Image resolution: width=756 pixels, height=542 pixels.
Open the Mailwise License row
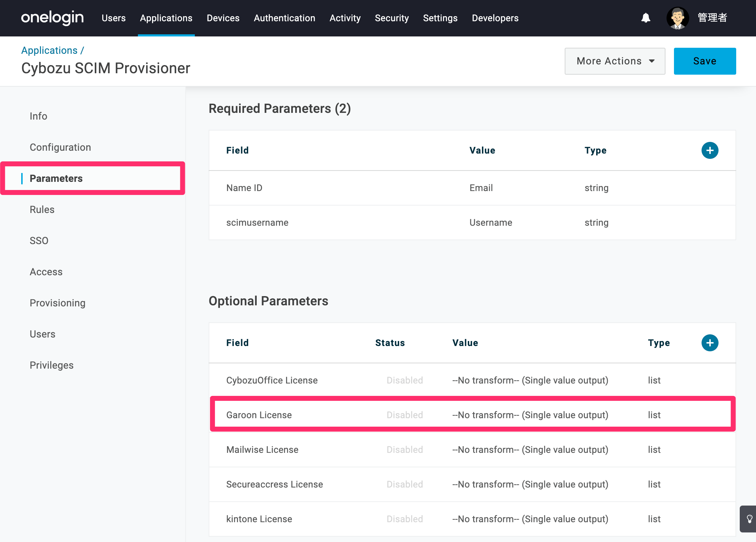click(x=472, y=450)
